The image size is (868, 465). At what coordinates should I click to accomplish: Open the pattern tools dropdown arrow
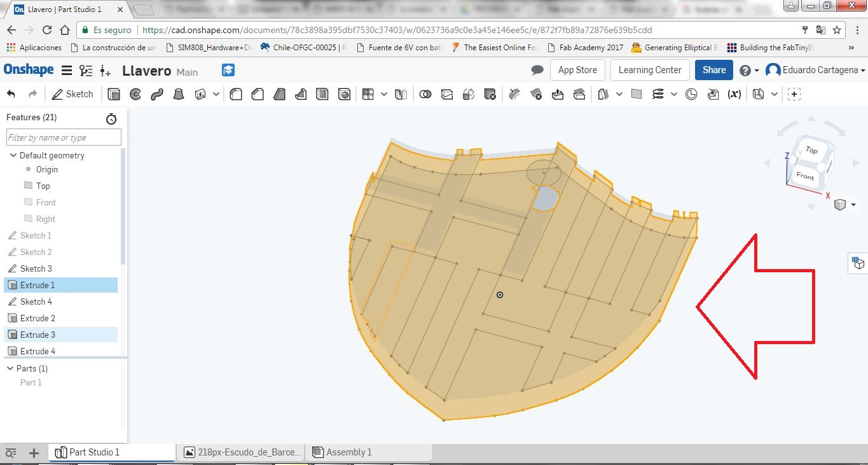coord(384,94)
